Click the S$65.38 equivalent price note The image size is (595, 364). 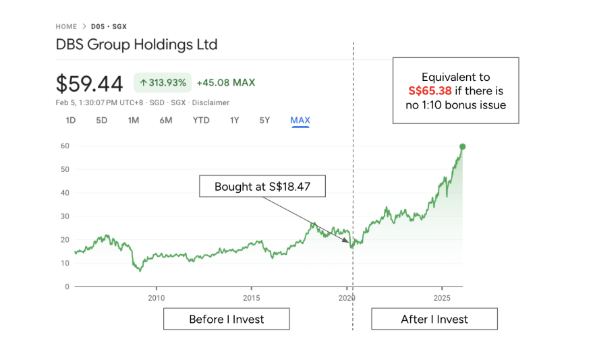456,90
